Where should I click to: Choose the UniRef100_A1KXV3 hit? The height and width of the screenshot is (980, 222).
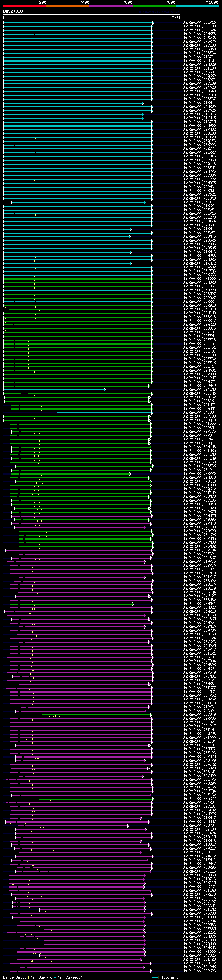click(x=199, y=137)
